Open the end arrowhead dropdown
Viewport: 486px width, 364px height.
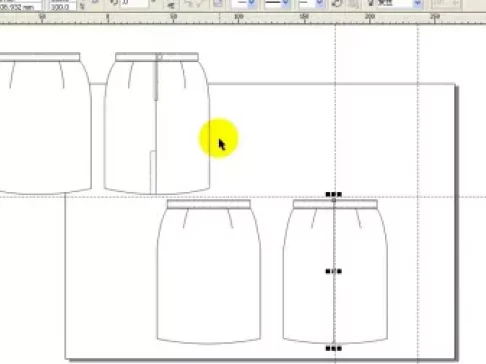pyautogui.click(x=311, y=3)
